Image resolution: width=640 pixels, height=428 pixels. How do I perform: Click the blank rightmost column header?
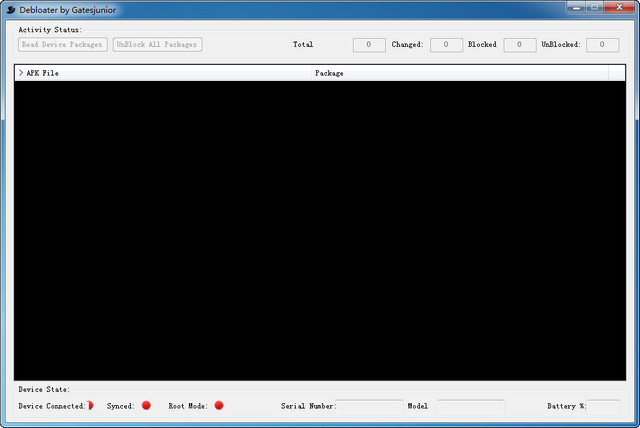617,73
